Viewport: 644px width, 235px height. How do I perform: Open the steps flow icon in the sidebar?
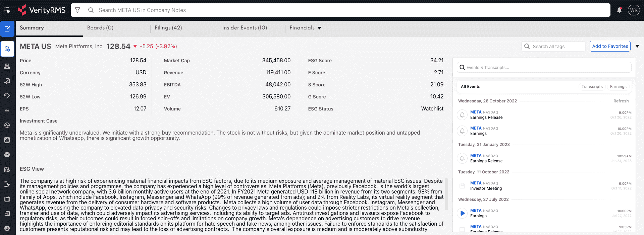click(7, 184)
